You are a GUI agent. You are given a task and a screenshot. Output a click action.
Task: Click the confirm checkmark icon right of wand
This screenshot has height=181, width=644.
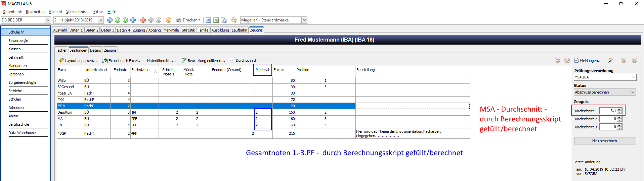[624, 60]
